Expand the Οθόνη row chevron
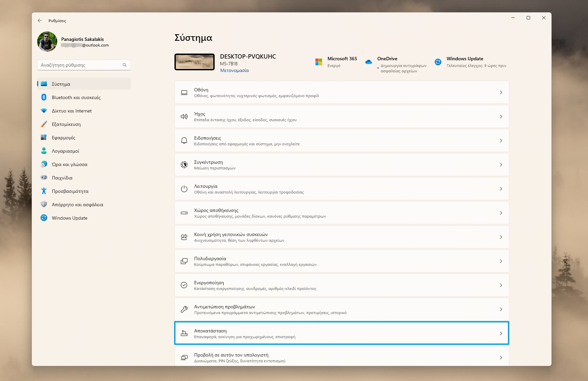 (501, 92)
